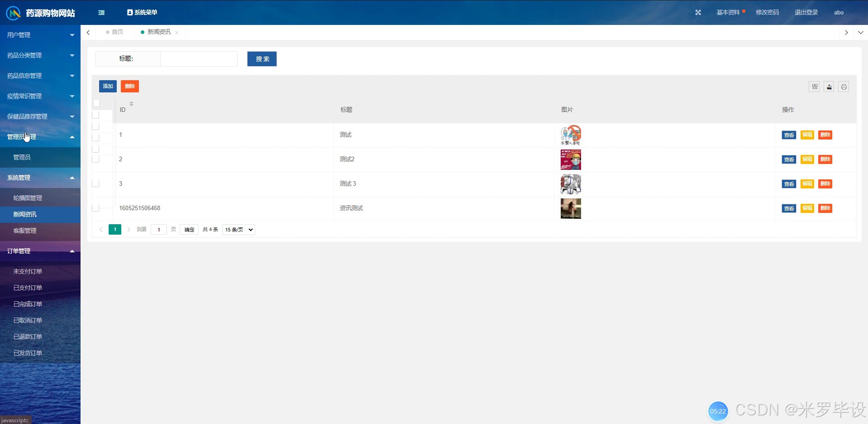This screenshot has height=424, width=868.
Task: Sort by ID column arrows
Action: (x=131, y=104)
